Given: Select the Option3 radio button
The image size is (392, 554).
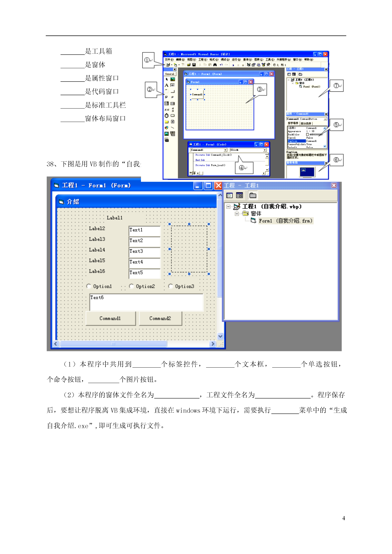Looking at the screenshot, I should [171, 286].
